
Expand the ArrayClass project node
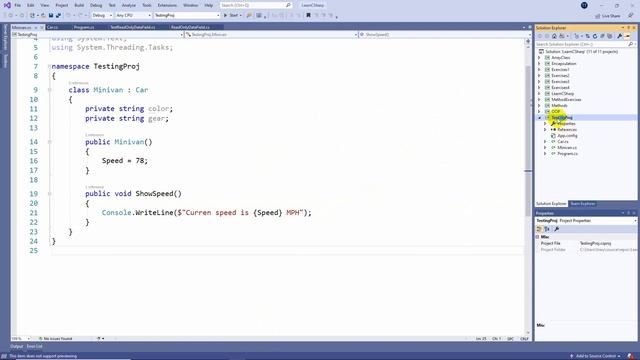[539, 58]
